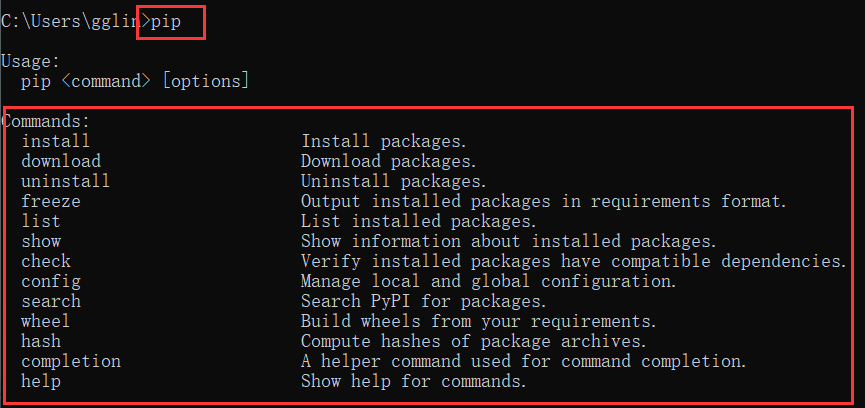Select the list command name
This screenshot has width=865, height=408.
click(41, 221)
